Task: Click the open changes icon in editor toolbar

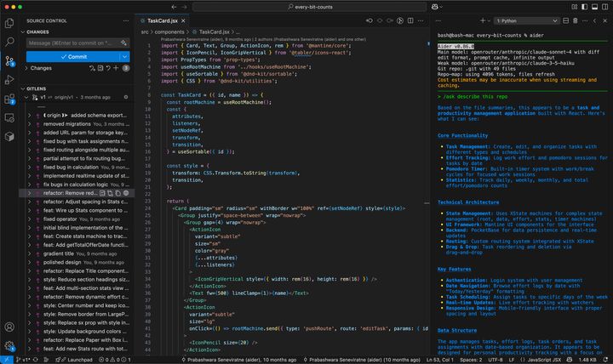Action: (370, 20)
